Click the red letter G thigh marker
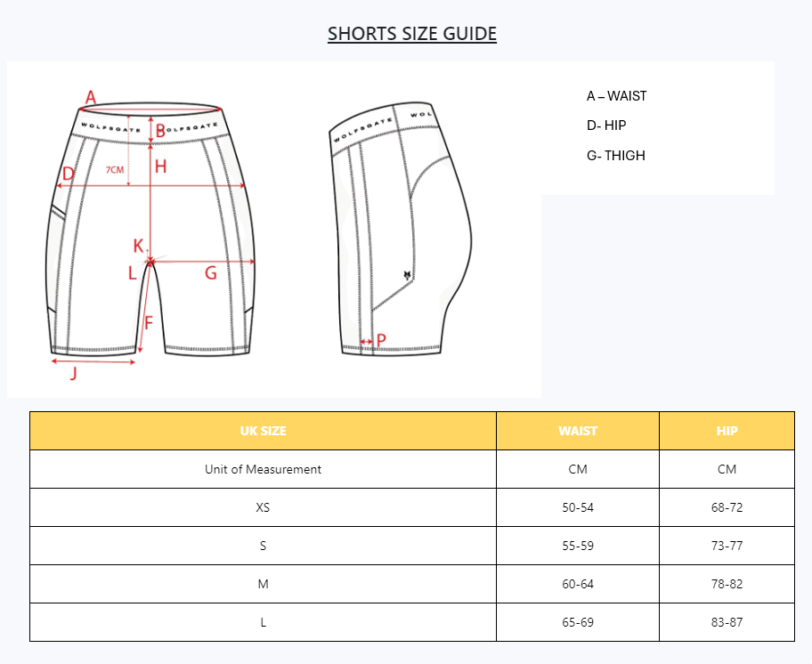Image resolution: width=812 pixels, height=664 pixels. 211,273
